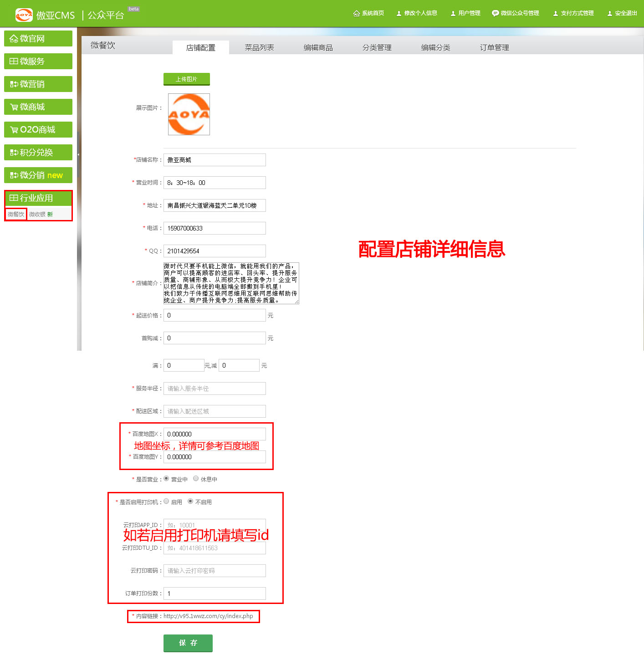Collapse sidebar using the splitter handle
The image size is (644, 665).
[x=78, y=154]
